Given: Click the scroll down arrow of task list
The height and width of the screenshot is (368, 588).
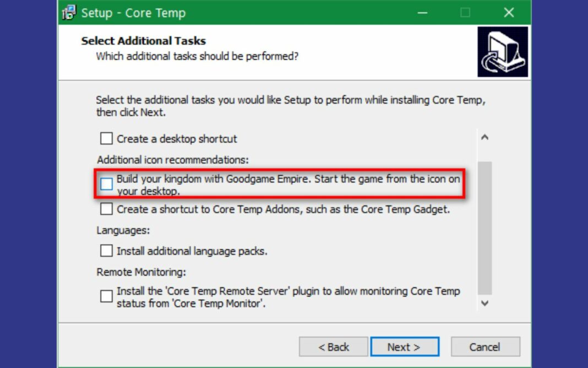Looking at the screenshot, I should [484, 302].
